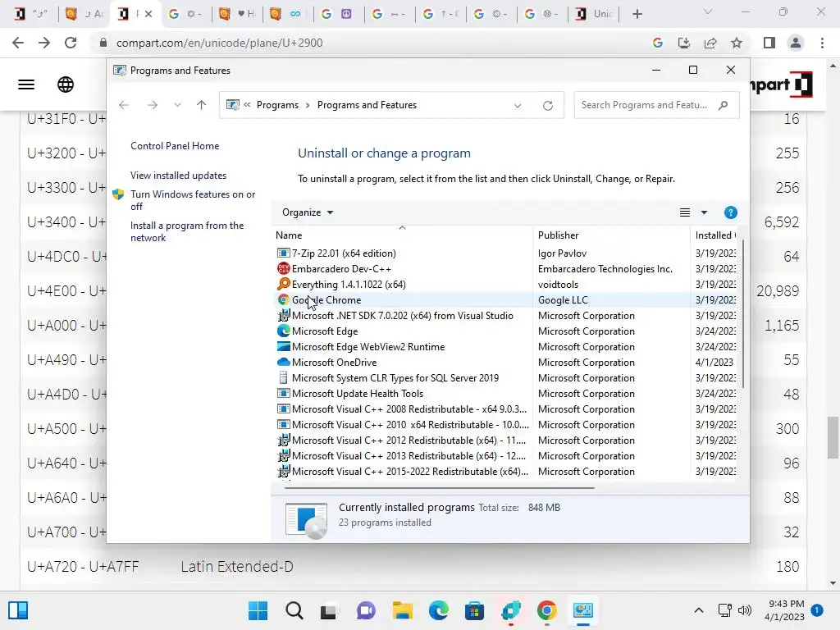Click the search magnifier in Programs and Features

point(724,105)
